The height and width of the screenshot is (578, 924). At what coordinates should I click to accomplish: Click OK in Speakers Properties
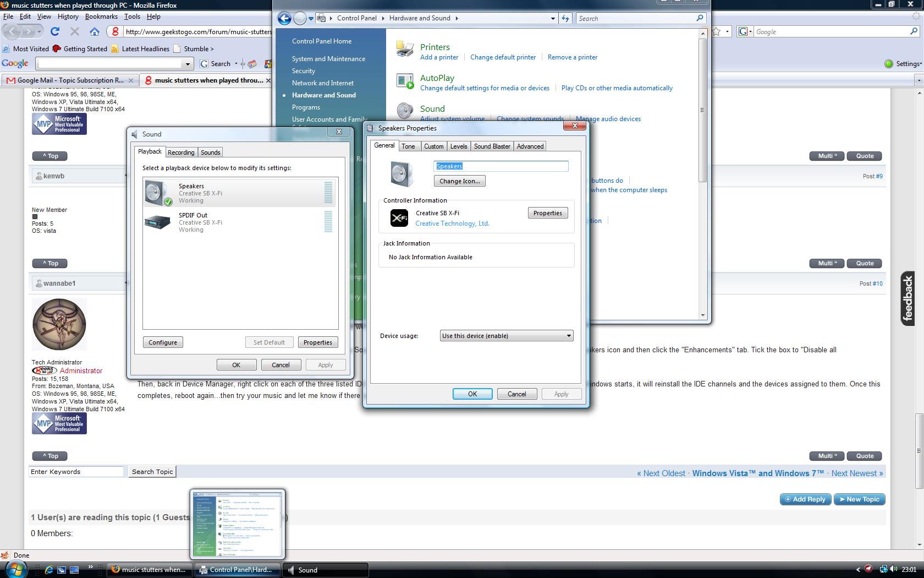click(472, 394)
